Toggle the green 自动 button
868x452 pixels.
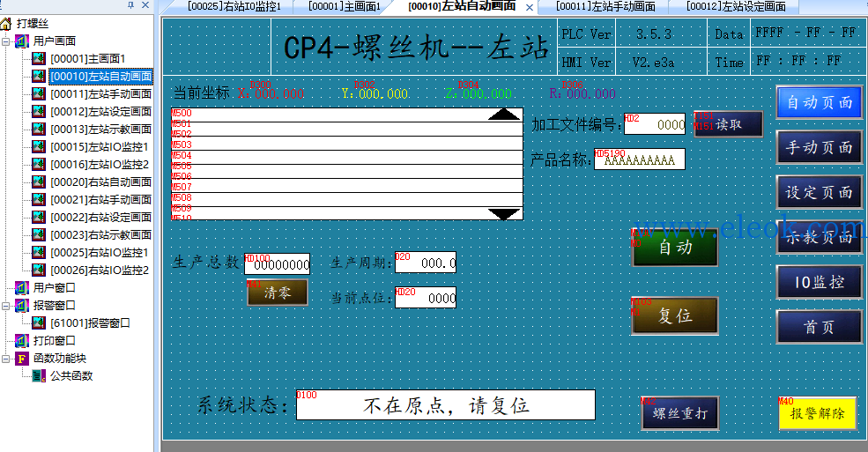point(675,248)
